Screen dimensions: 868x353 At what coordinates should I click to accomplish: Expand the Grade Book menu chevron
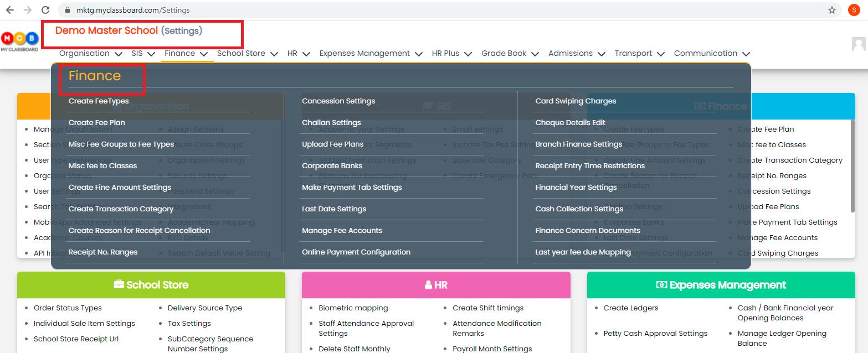(535, 54)
